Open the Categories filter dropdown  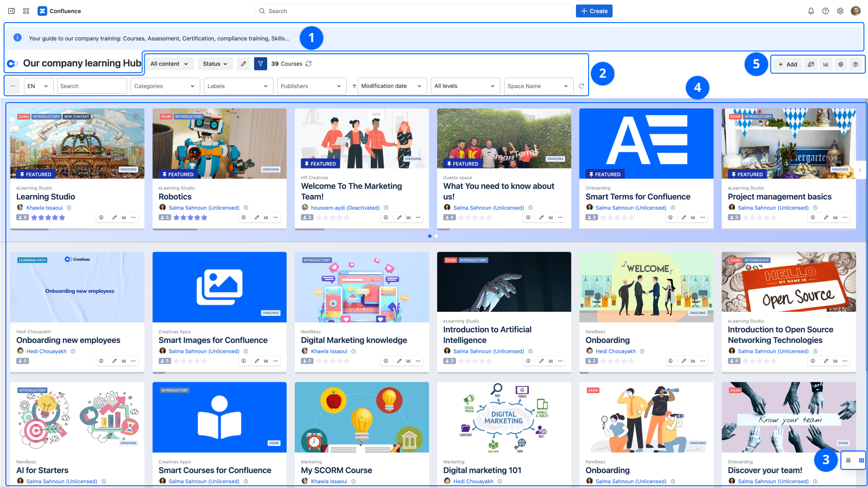165,86
